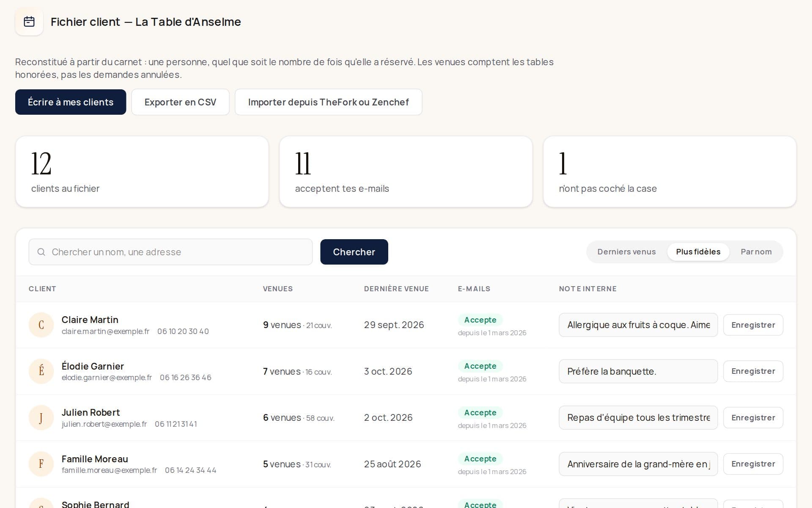812x508 pixels.
Task: Click the name Sophie Bernard
Action: click(x=96, y=504)
